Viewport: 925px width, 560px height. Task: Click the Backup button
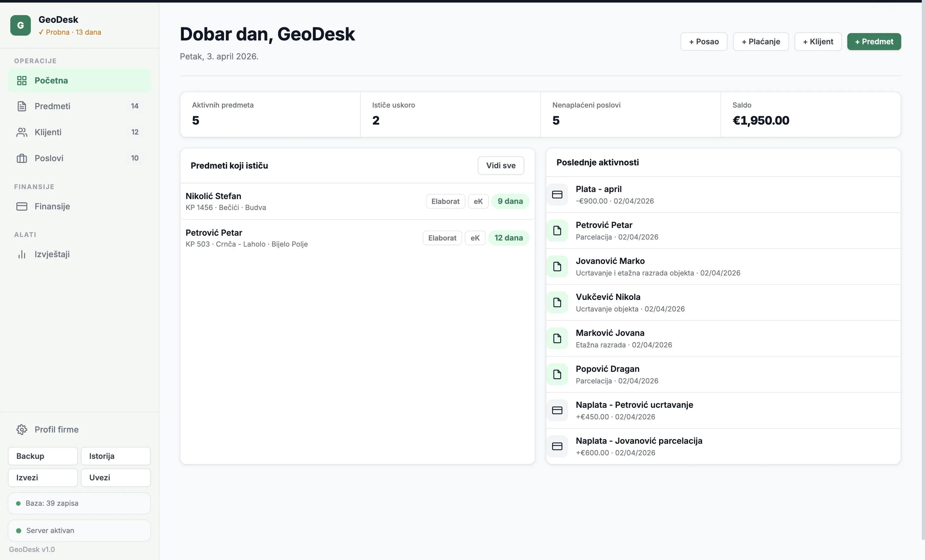pyautogui.click(x=43, y=456)
